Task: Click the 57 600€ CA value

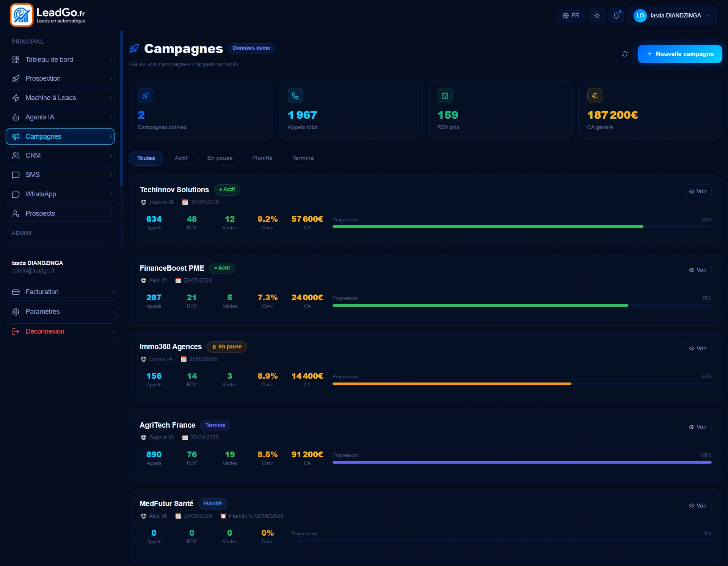Action: coord(307,219)
